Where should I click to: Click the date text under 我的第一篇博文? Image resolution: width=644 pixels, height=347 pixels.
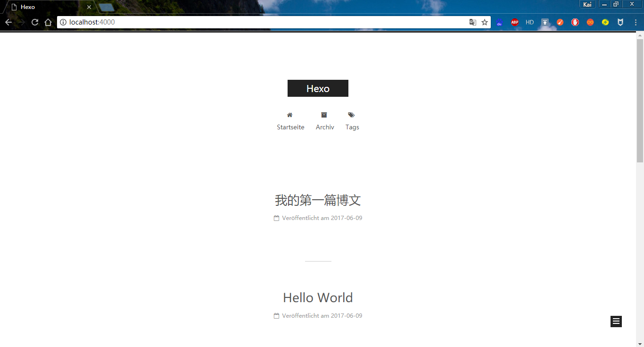pyautogui.click(x=322, y=218)
